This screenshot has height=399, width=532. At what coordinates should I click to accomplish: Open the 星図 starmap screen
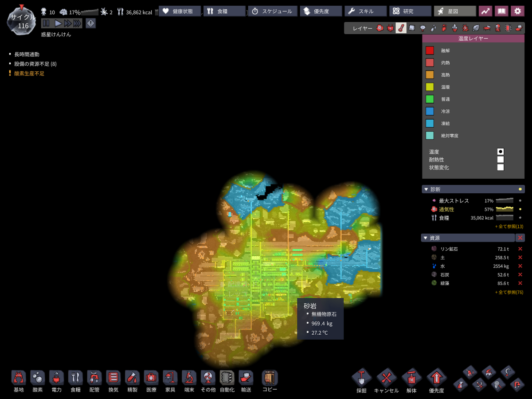(455, 11)
